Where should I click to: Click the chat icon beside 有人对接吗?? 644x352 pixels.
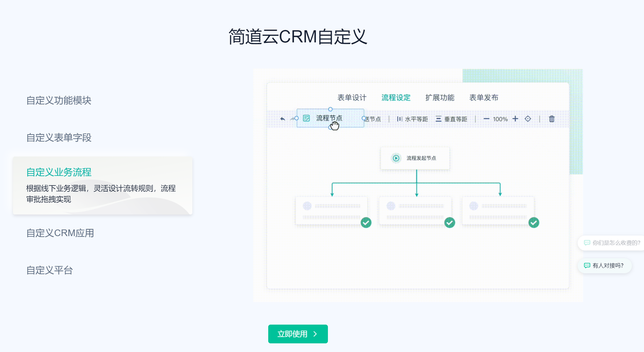587,265
